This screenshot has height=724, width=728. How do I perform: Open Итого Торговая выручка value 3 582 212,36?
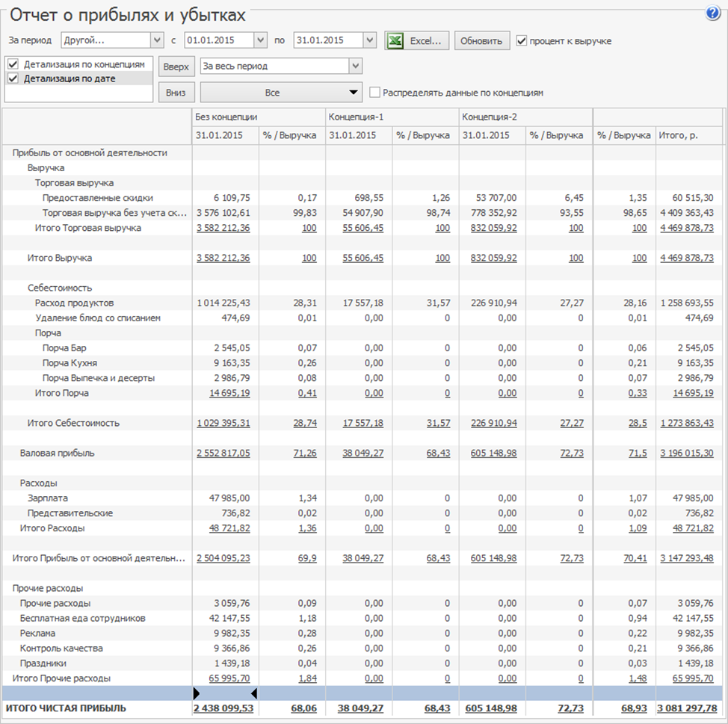(x=223, y=228)
